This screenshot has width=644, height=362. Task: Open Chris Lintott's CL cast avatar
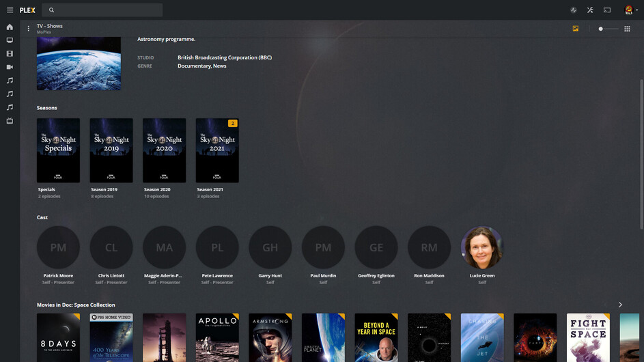coord(111,247)
